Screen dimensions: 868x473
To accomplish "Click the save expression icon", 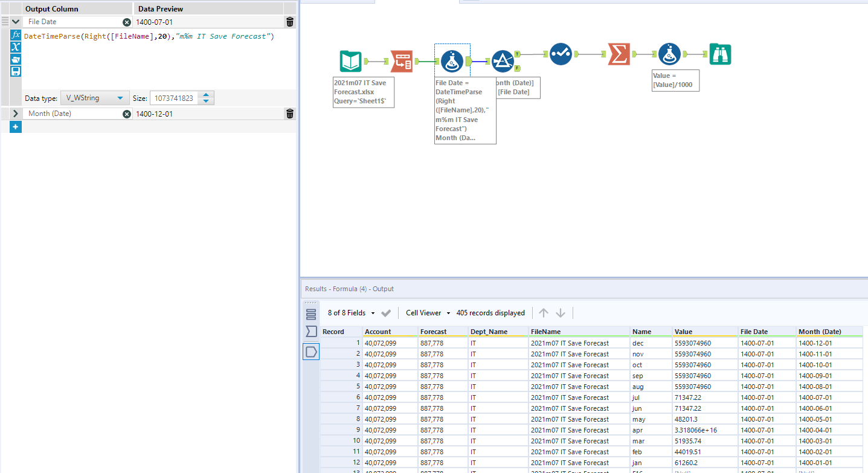I will (x=16, y=71).
